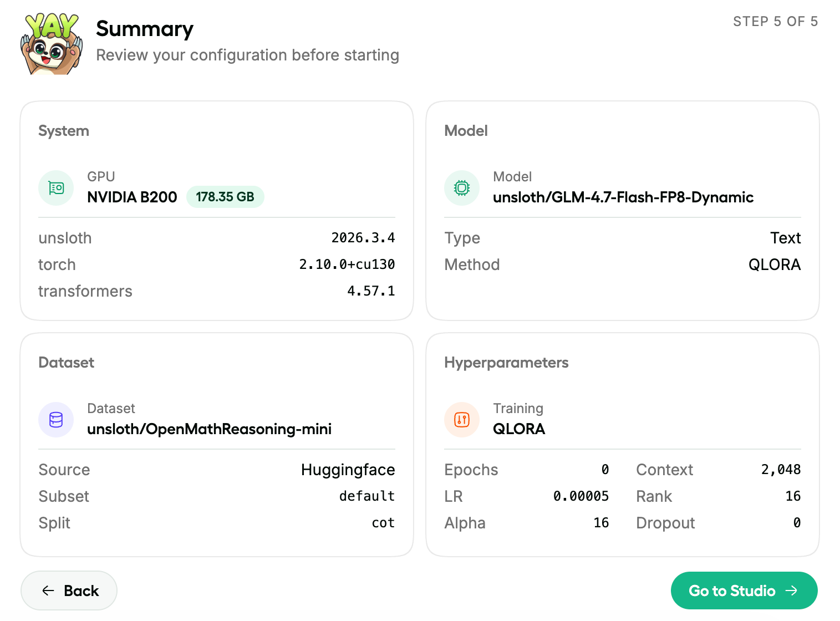
Task: Click the Source value Huggingface
Action: (348, 470)
